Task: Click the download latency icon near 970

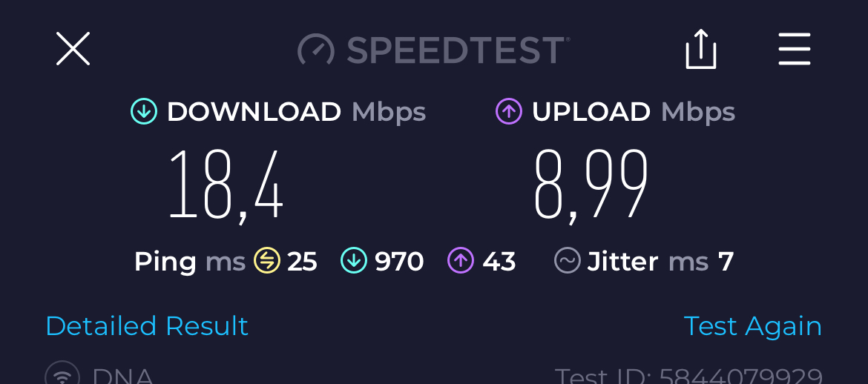Action: coord(354,261)
